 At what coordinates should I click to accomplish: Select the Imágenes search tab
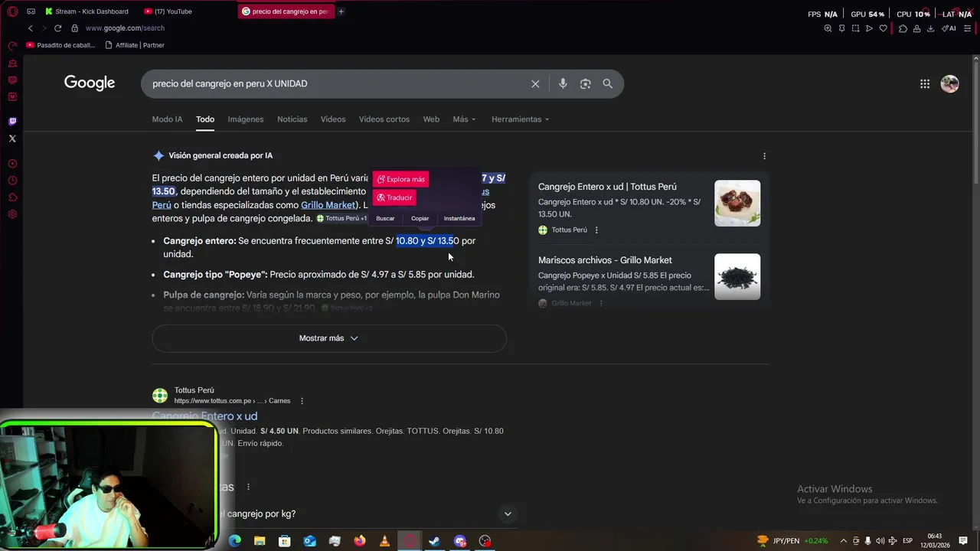click(245, 119)
